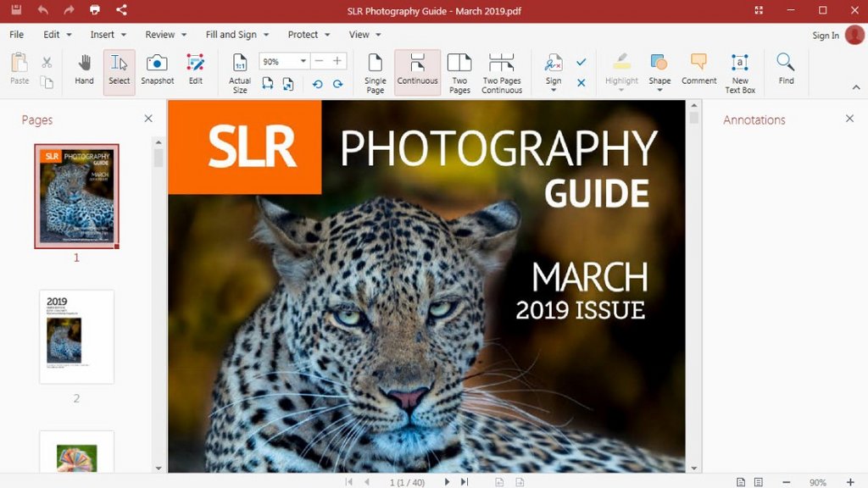Expand the Shape dropdown arrow
Screen dimensions: 868x488
[x=659, y=90]
